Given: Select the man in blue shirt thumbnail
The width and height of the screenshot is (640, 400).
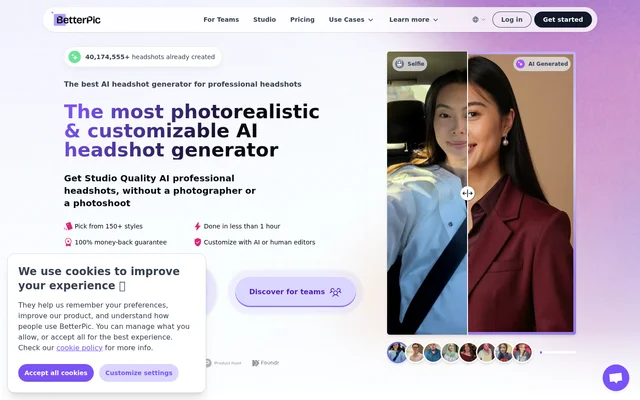Looking at the screenshot, I should click(x=433, y=353).
